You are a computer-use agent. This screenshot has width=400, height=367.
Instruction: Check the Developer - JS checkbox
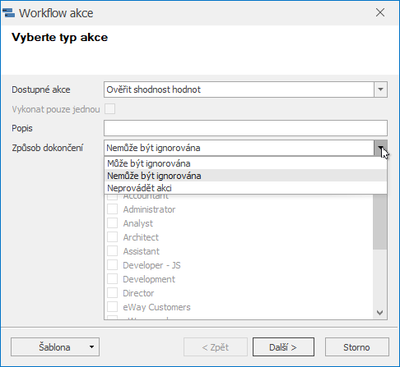tap(112, 265)
